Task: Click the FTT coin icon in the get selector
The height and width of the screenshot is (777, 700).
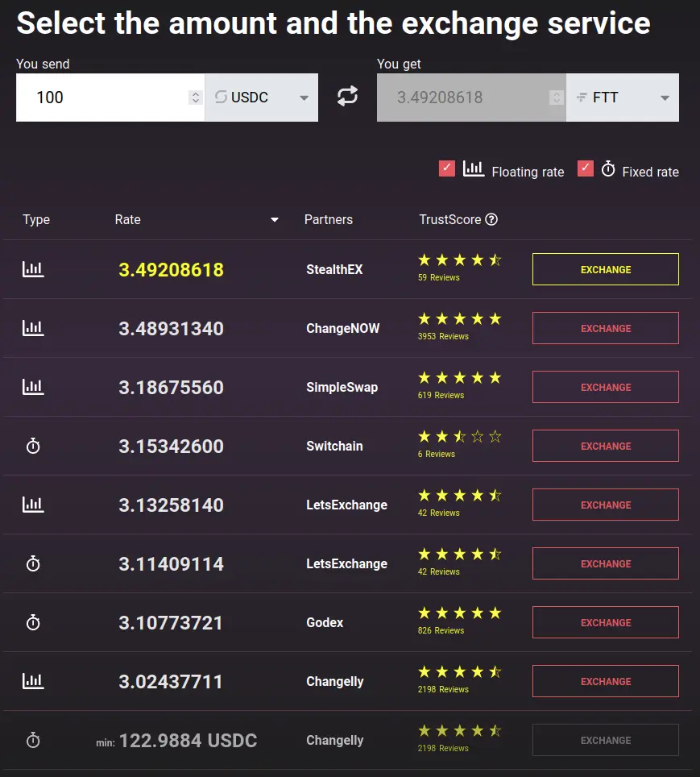Action: click(x=582, y=97)
